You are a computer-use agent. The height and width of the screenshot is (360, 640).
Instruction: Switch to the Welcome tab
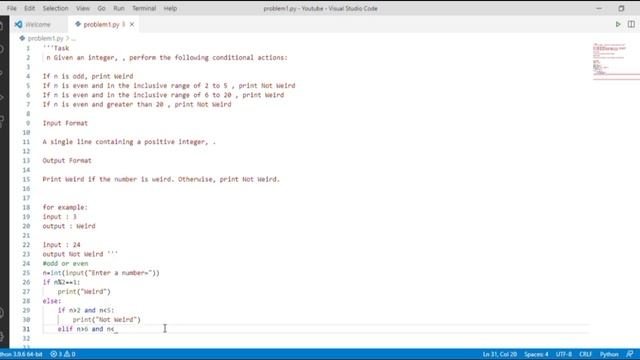38,24
